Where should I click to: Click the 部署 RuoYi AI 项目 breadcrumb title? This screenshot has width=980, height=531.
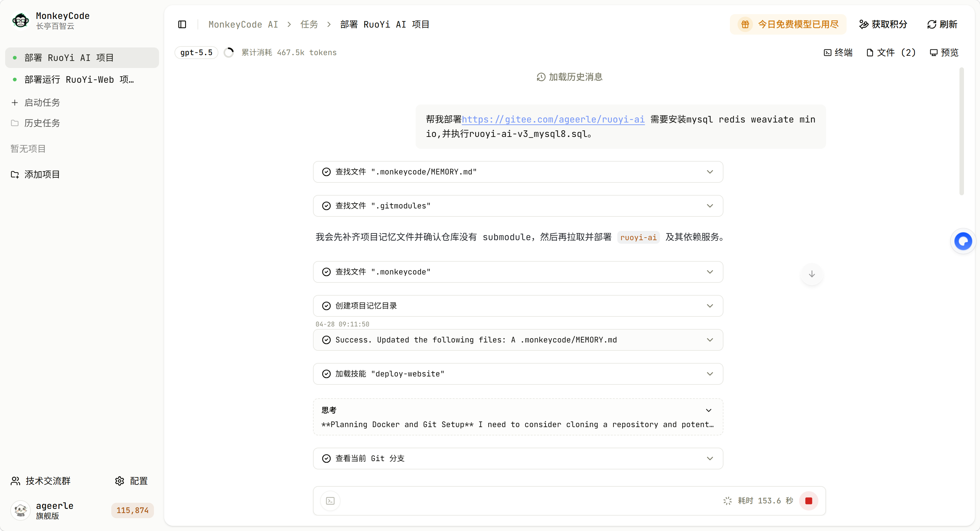[384, 24]
